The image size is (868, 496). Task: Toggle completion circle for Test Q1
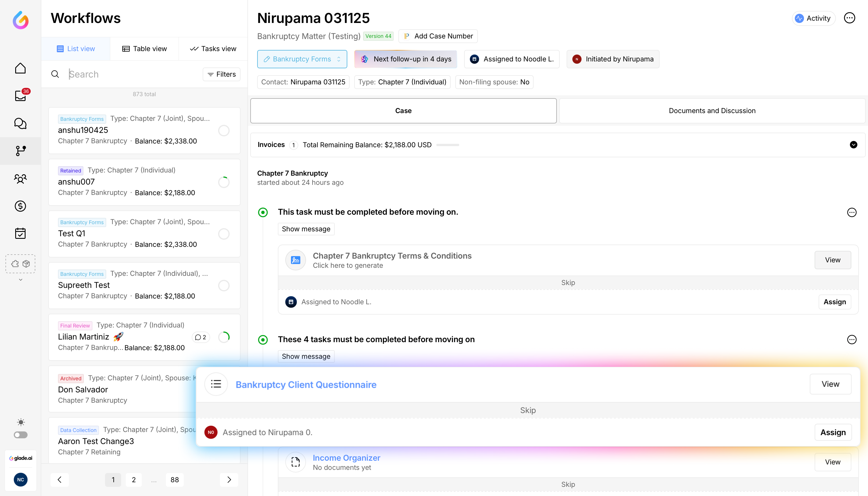(x=224, y=234)
